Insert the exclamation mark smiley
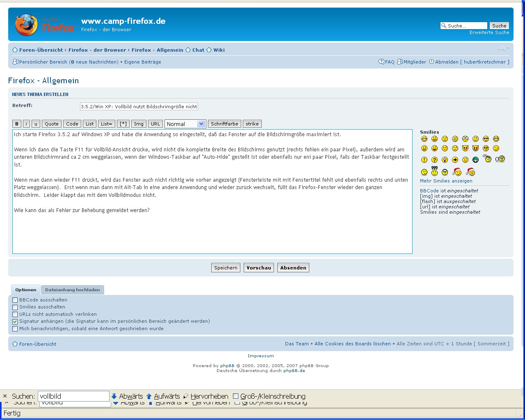 [424, 160]
